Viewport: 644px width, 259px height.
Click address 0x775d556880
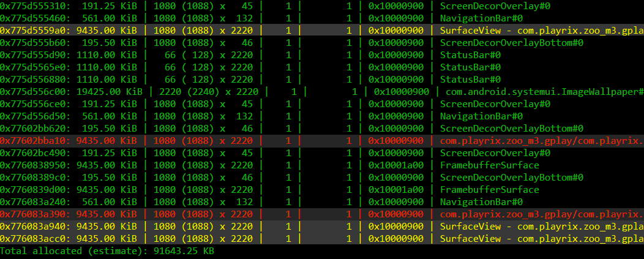pyautogui.click(x=35, y=80)
